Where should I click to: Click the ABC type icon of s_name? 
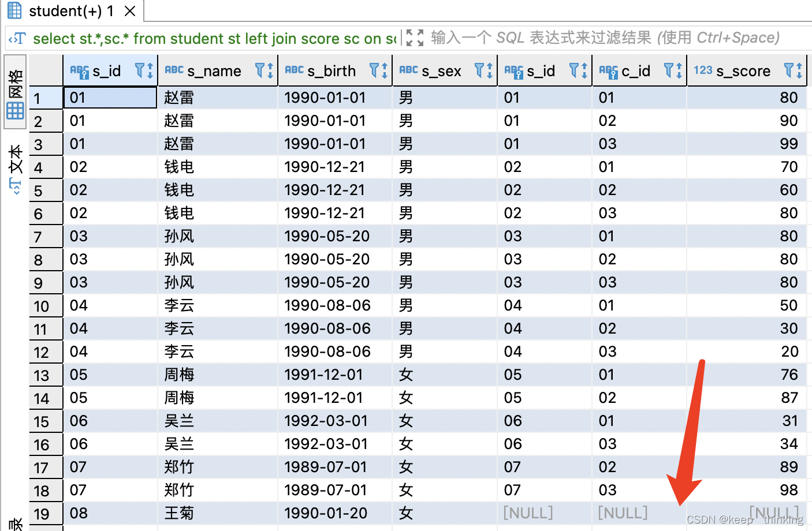[x=174, y=70]
